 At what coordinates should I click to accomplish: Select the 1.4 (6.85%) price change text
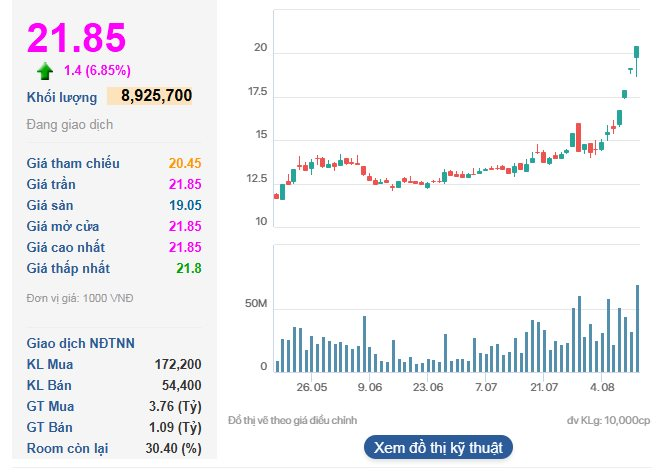tap(97, 70)
